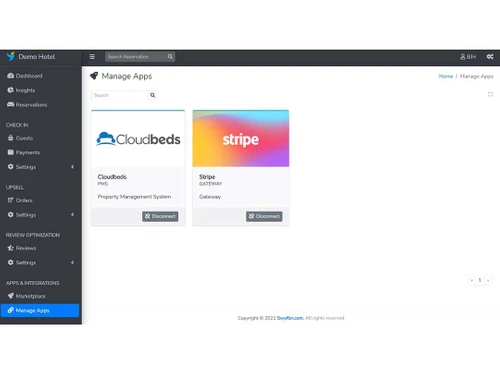Toggle the fullscreen expand icon
Viewport: 500px width, 375px height.
click(490, 95)
